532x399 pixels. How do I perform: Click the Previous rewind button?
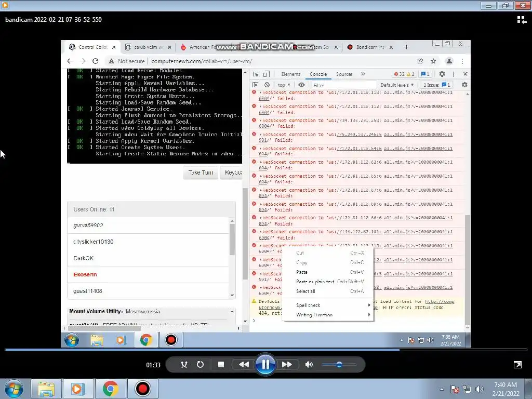tap(244, 364)
